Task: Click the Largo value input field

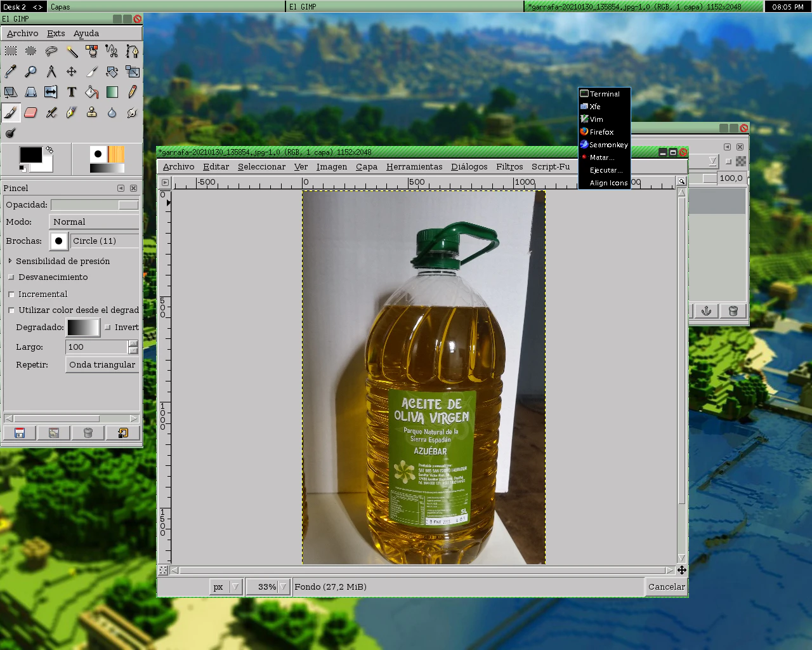Action: pyautogui.click(x=96, y=347)
